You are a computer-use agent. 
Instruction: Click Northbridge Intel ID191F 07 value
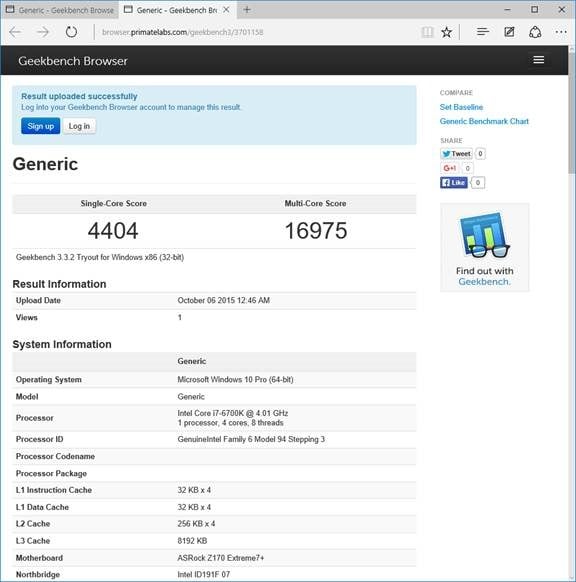coord(204,574)
